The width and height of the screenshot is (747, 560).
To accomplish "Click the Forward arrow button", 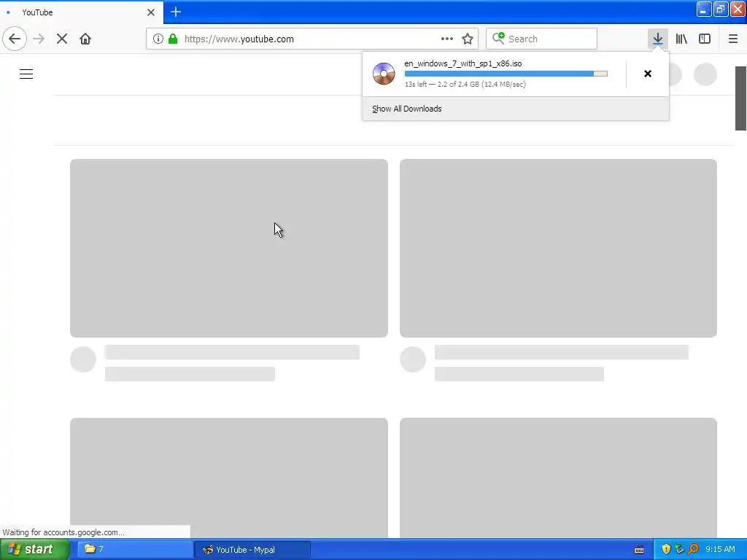I will (39, 39).
